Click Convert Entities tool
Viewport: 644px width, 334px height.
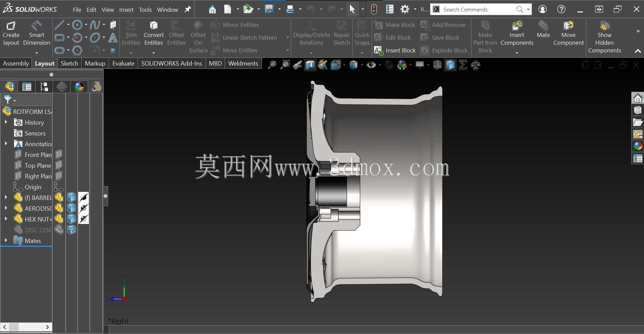153,34
